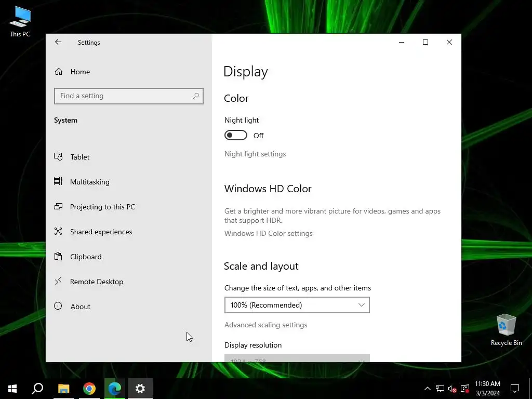Turn on the Night light toggle
This screenshot has width=532, height=399.
(236, 136)
